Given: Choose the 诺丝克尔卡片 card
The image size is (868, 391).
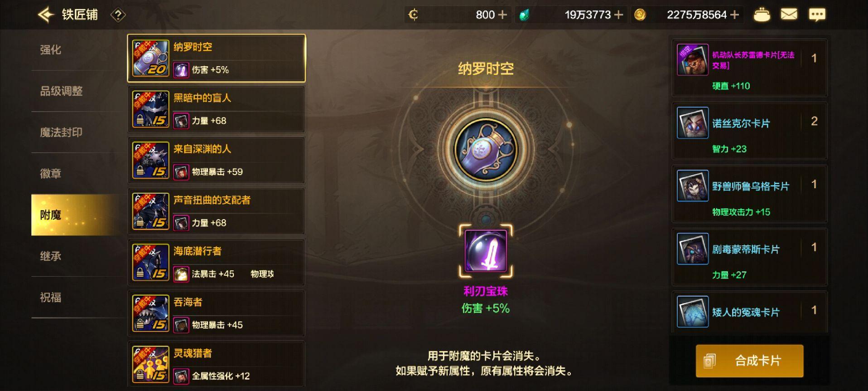Looking at the screenshot, I should point(749,131).
